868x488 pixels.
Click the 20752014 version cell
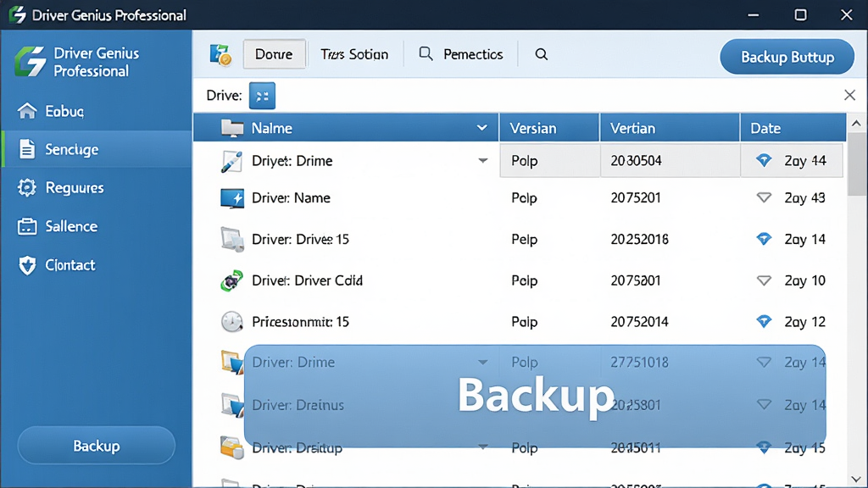pyautogui.click(x=639, y=321)
